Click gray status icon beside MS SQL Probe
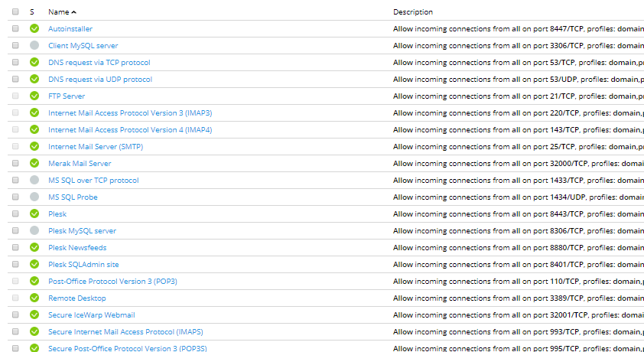The width and height of the screenshot is (644, 352). point(34,197)
